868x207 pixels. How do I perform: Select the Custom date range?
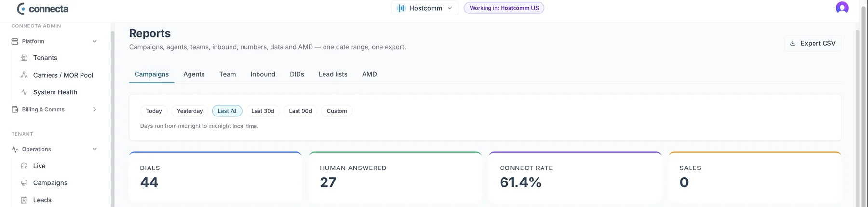click(x=337, y=111)
